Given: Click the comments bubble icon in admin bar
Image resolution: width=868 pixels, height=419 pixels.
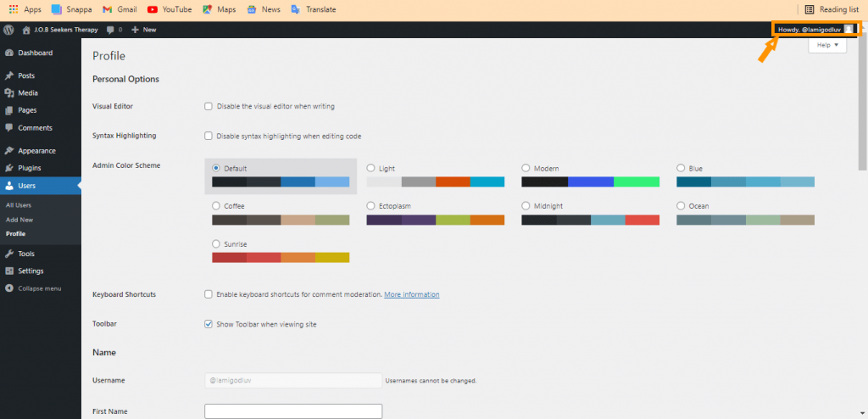Looking at the screenshot, I should (x=110, y=30).
